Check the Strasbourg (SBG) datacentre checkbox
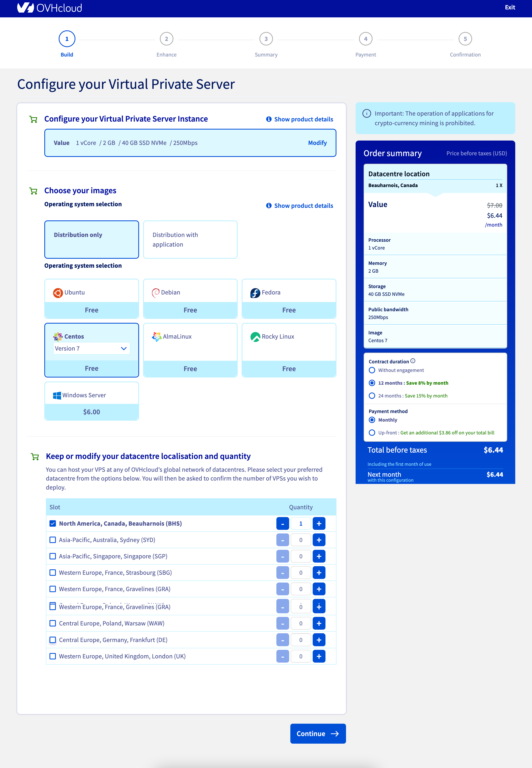 click(53, 572)
